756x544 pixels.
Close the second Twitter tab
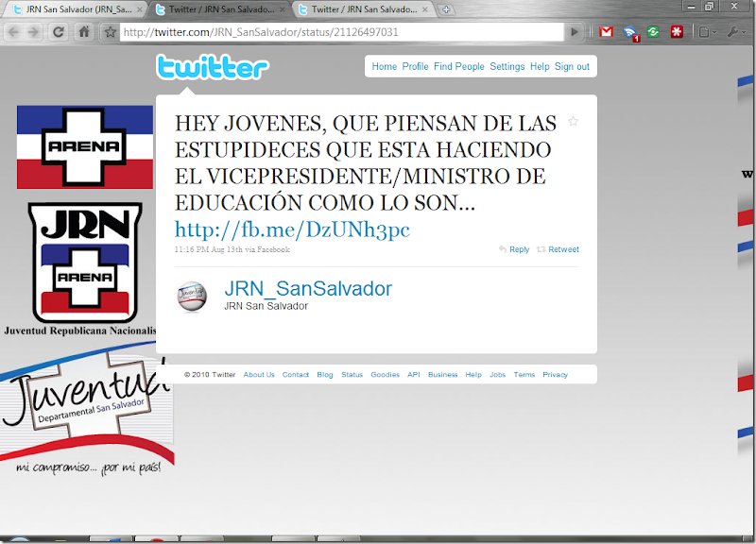282,9
